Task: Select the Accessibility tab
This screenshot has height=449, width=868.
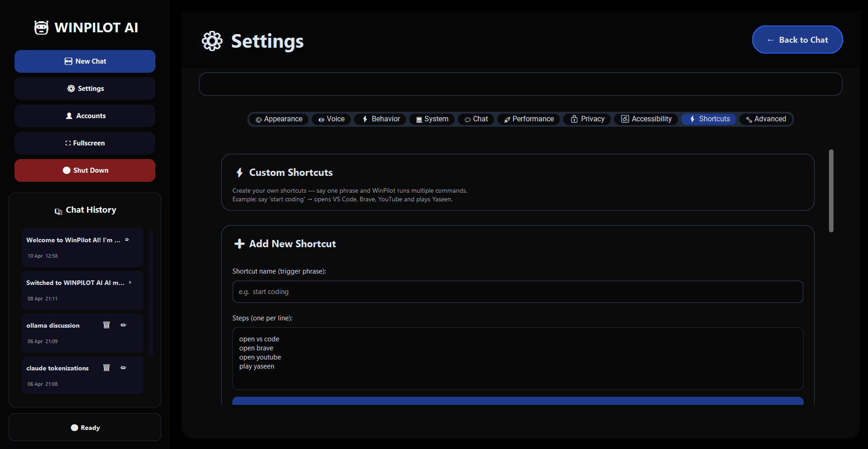Action: (646, 119)
